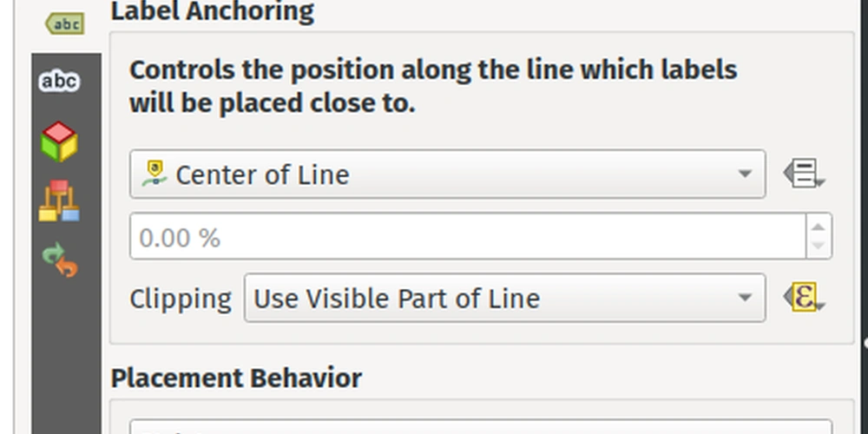Increase the percentage with the up spinner arrow
This screenshot has height=434, width=868.
(819, 227)
